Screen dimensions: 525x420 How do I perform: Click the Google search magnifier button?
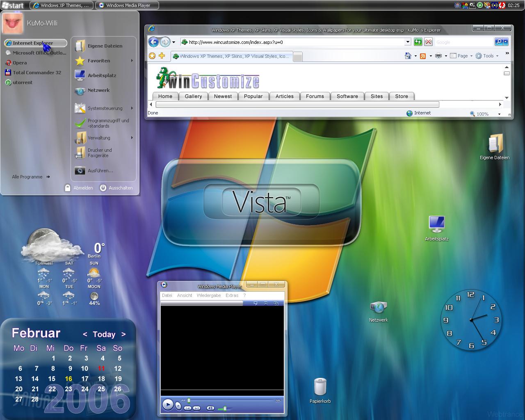(499, 42)
